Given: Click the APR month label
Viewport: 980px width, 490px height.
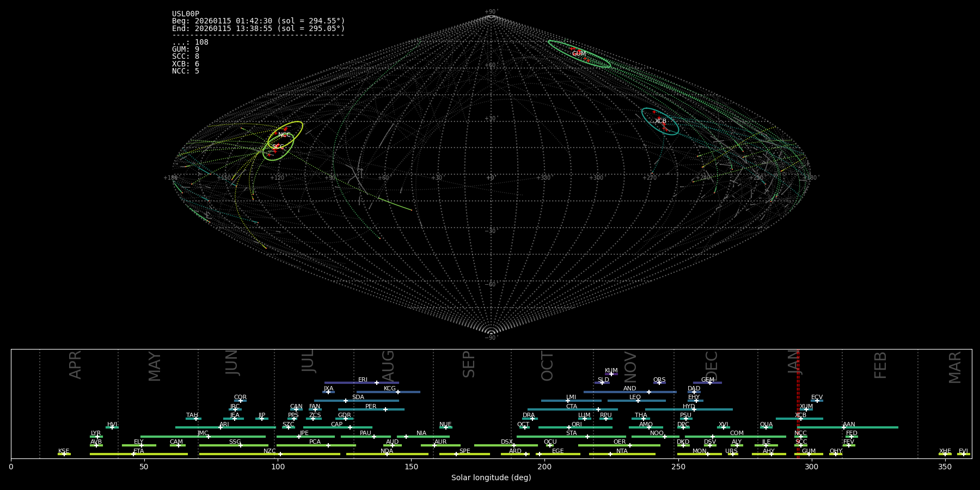Looking at the screenshot, I should pyautogui.click(x=75, y=365).
